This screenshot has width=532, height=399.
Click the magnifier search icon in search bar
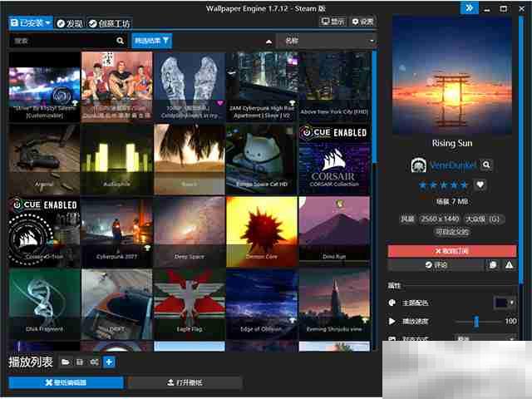pos(120,41)
